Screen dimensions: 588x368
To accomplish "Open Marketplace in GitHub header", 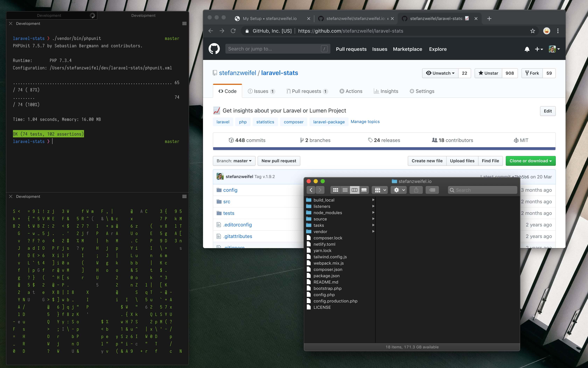I will point(407,49).
